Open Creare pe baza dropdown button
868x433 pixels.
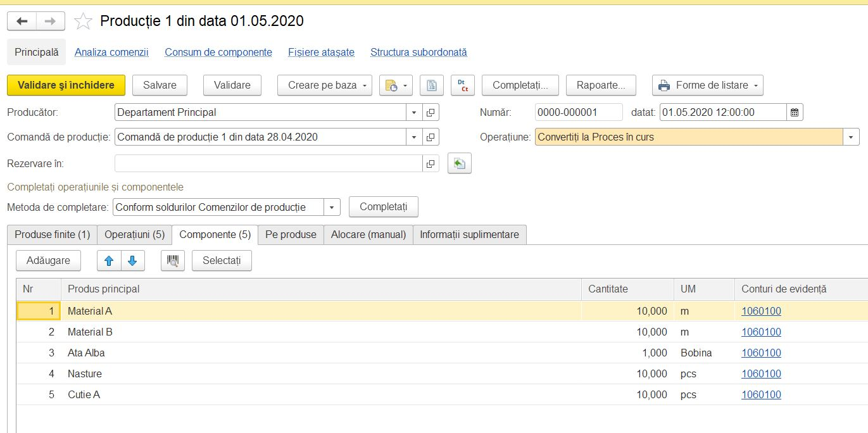[x=325, y=85]
